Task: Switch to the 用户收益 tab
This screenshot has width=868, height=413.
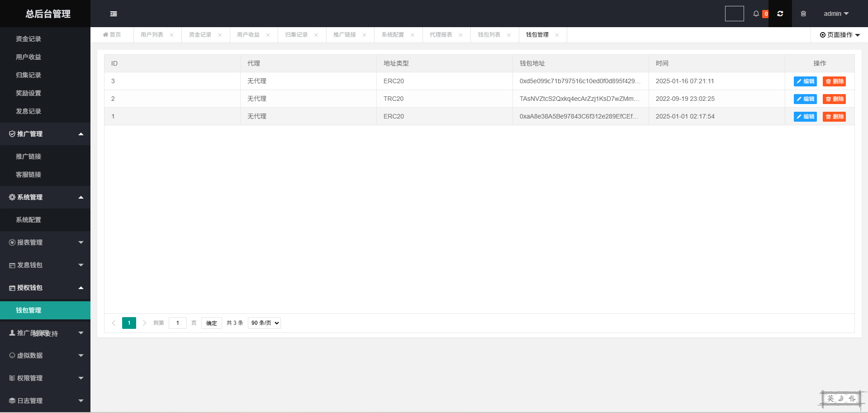Action: point(248,35)
